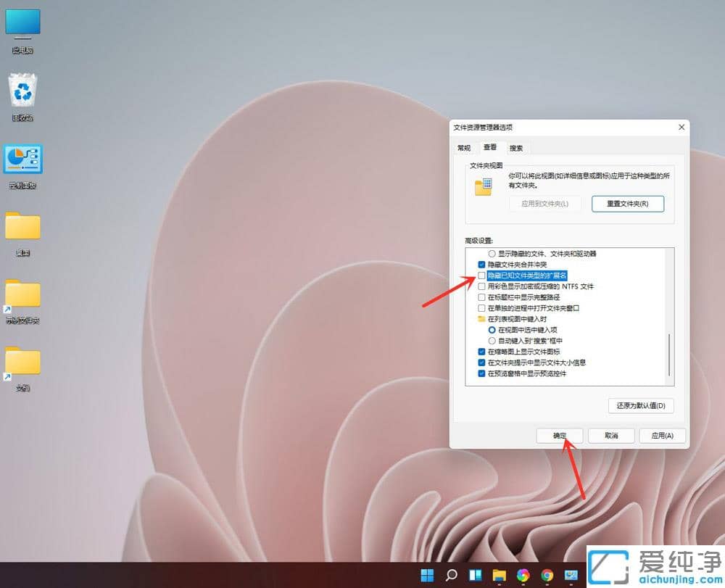The height and width of the screenshot is (588, 725).
Task: Enable 在标题栏中显示完整路径
Action: (481, 297)
